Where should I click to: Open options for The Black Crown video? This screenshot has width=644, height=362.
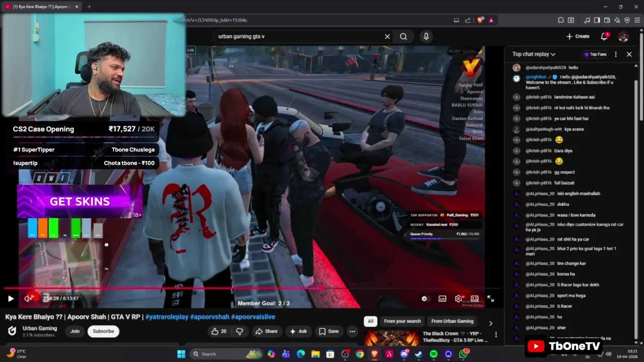[x=496, y=334]
